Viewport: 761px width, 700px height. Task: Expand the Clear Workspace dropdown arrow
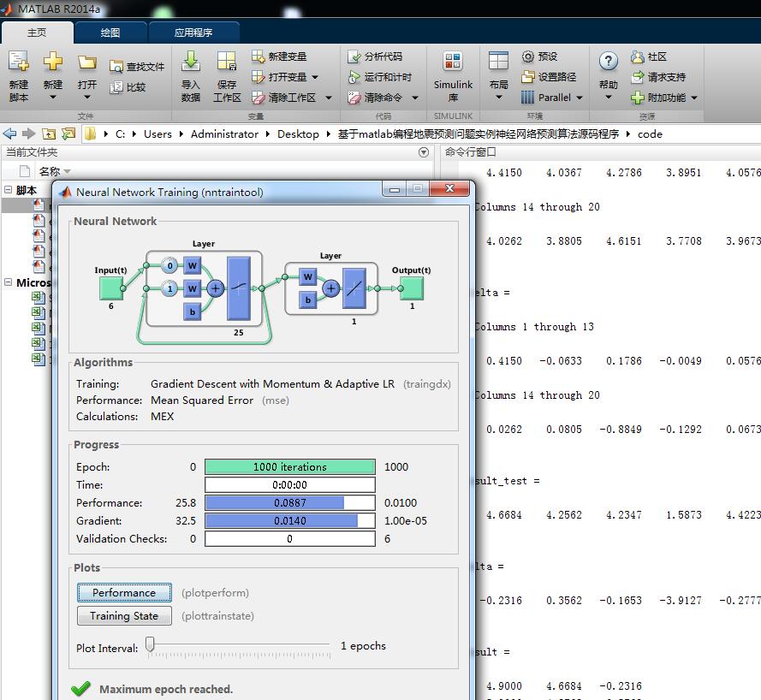[x=329, y=98]
